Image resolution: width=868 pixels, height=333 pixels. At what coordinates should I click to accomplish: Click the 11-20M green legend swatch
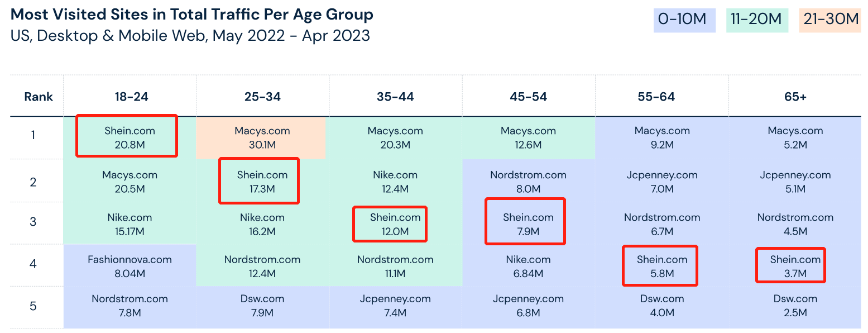click(x=757, y=20)
